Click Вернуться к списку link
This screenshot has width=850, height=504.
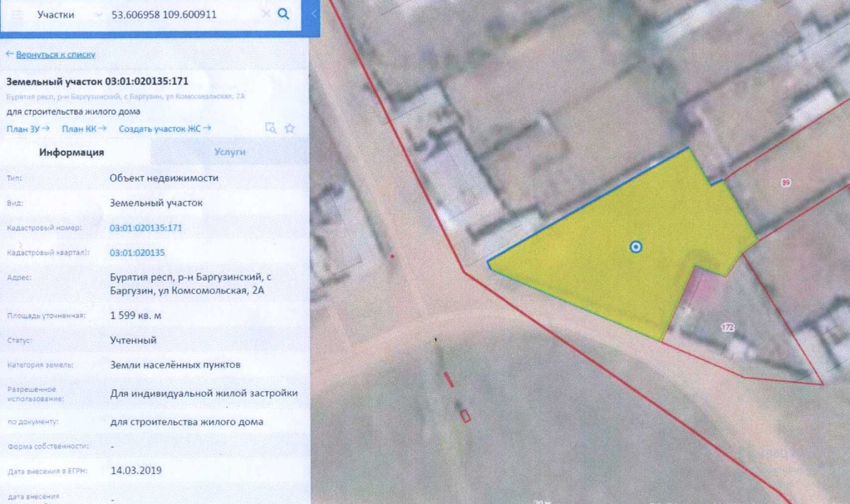51,54
